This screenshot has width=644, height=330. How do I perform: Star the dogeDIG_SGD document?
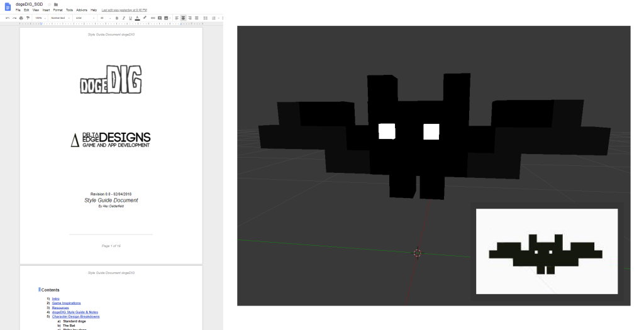pyautogui.click(x=49, y=4)
